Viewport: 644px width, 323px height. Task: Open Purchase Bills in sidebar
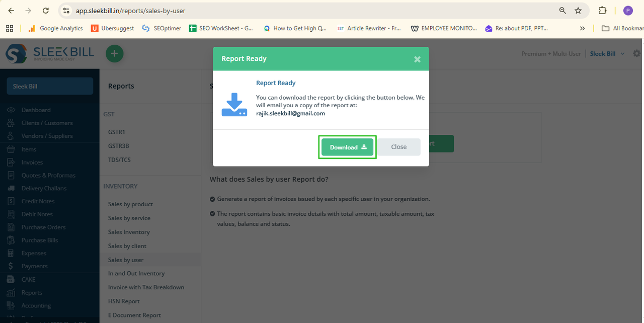[x=40, y=240]
